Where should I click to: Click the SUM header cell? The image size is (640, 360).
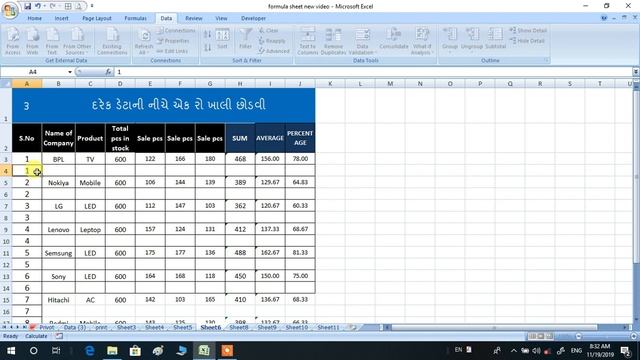pos(240,138)
